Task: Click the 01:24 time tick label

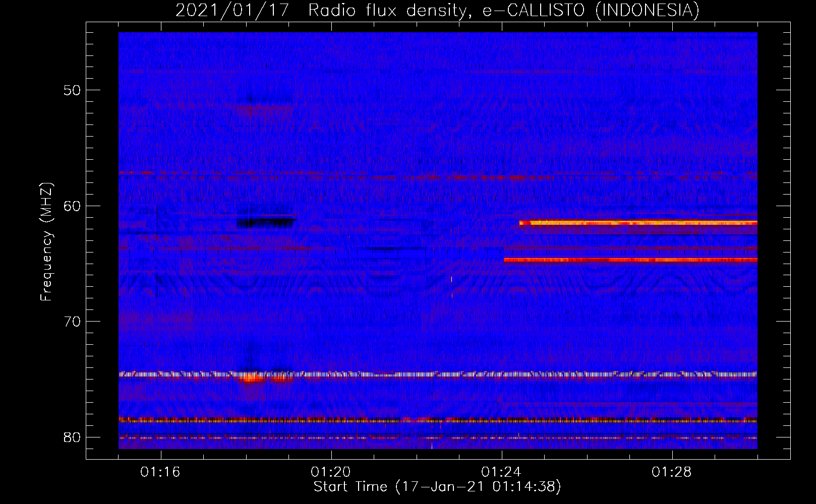Action: tap(501, 472)
